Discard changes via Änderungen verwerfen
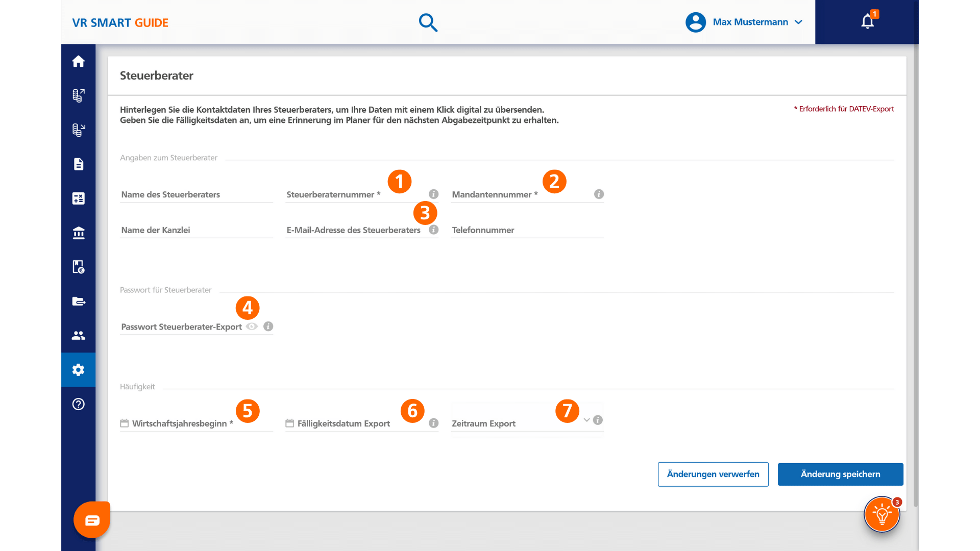Image resolution: width=980 pixels, height=551 pixels. [713, 474]
